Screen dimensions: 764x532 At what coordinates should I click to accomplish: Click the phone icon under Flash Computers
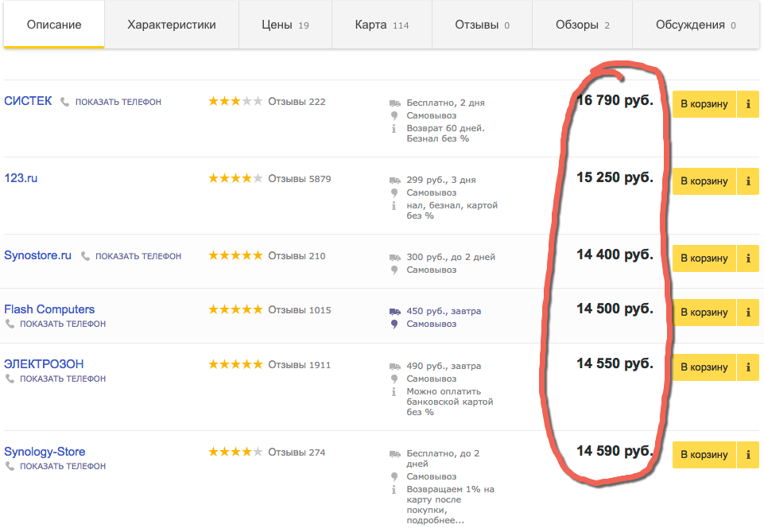(x=10, y=324)
